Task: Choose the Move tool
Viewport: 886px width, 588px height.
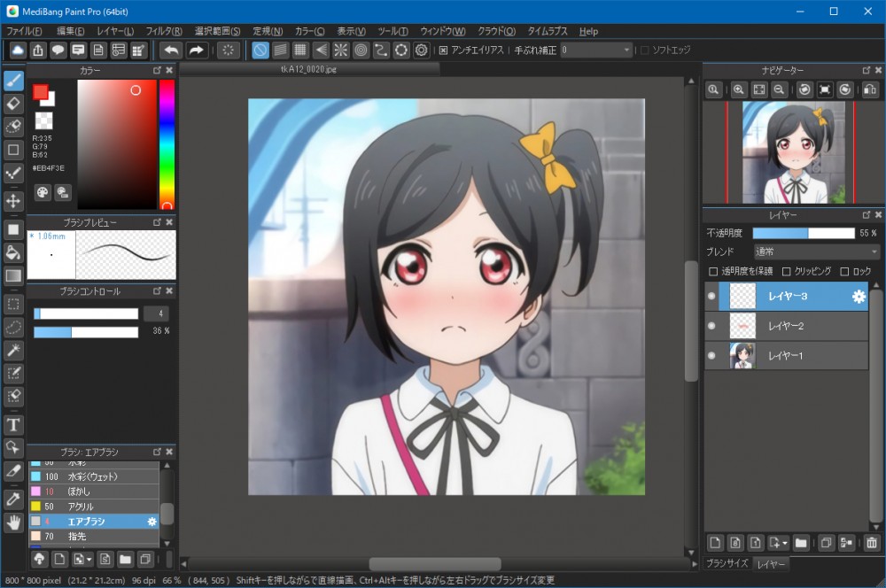Action: click(13, 200)
